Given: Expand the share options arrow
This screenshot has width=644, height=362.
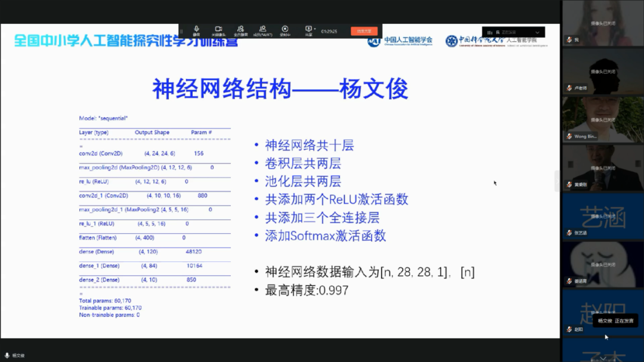Looking at the screenshot, I should [315, 29].
